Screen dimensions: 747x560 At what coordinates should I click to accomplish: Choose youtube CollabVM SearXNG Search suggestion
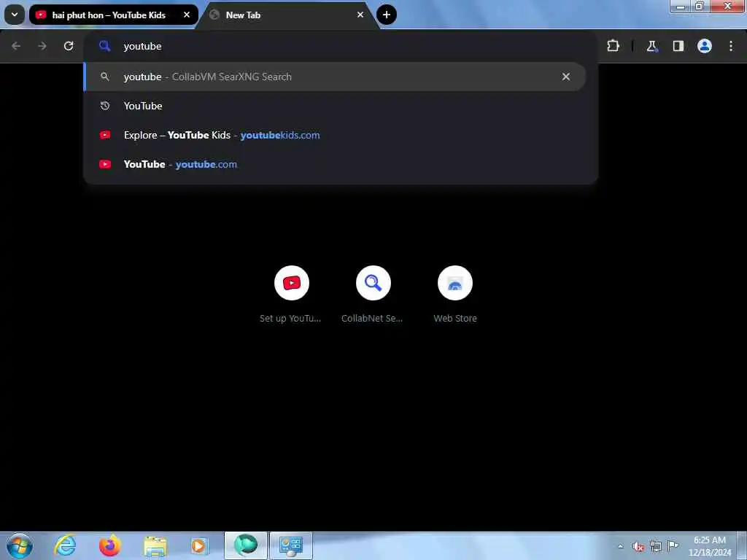(334, 77)
